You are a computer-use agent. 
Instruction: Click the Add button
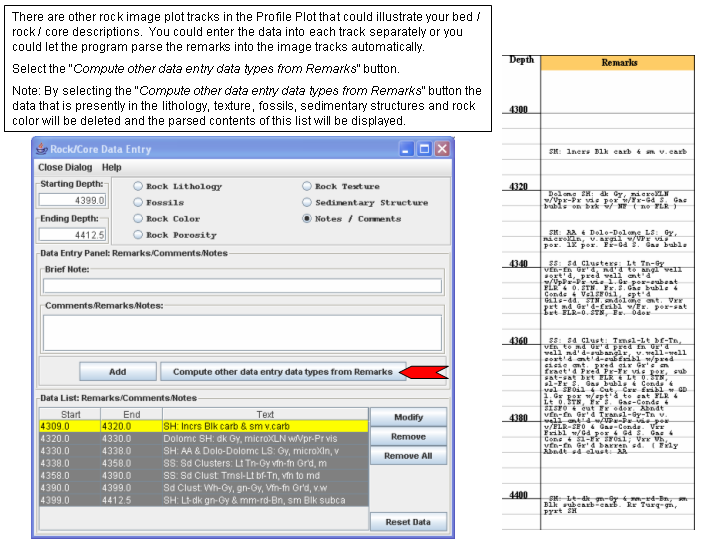pyautogui.click(x=118, y=372)
